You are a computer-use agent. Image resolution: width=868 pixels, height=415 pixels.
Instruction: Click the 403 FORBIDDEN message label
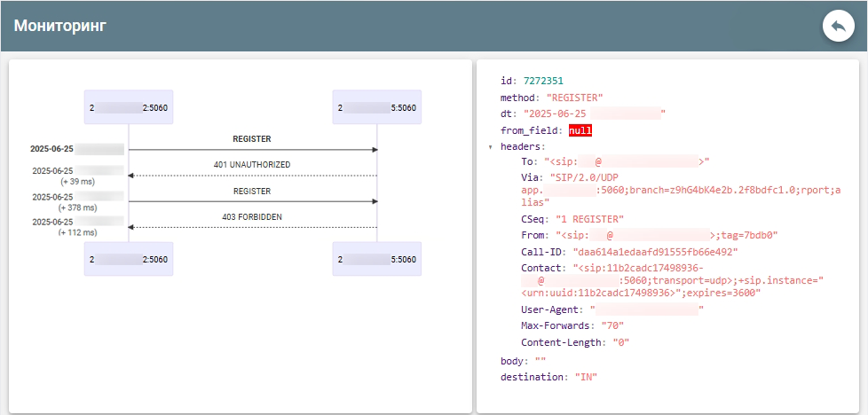point(252,216)
